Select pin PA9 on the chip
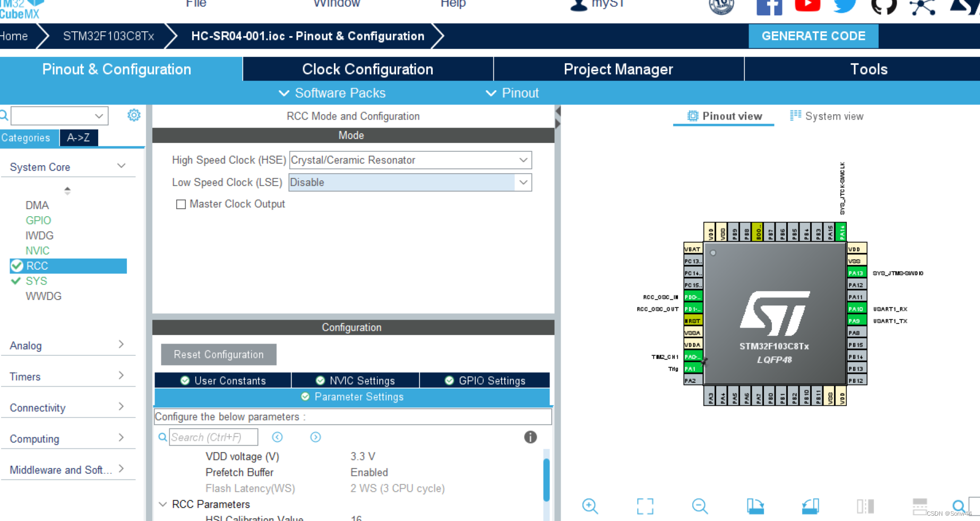 pos(856,321)
